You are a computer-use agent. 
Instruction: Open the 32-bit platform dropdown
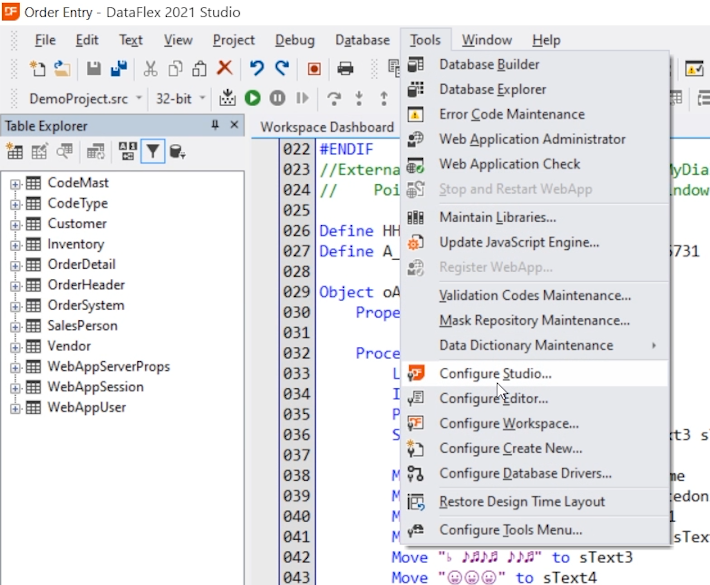[x=181, y=98]
